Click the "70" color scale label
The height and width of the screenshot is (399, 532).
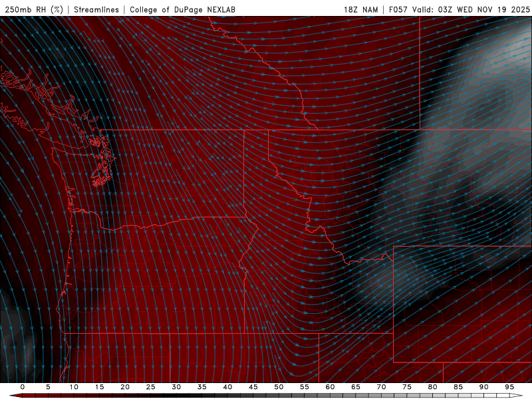tap(381, 387)
